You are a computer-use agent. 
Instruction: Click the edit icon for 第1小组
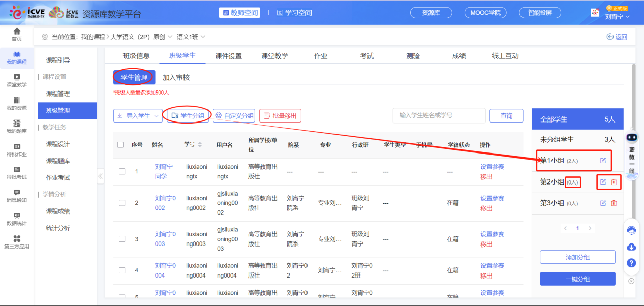603,161
